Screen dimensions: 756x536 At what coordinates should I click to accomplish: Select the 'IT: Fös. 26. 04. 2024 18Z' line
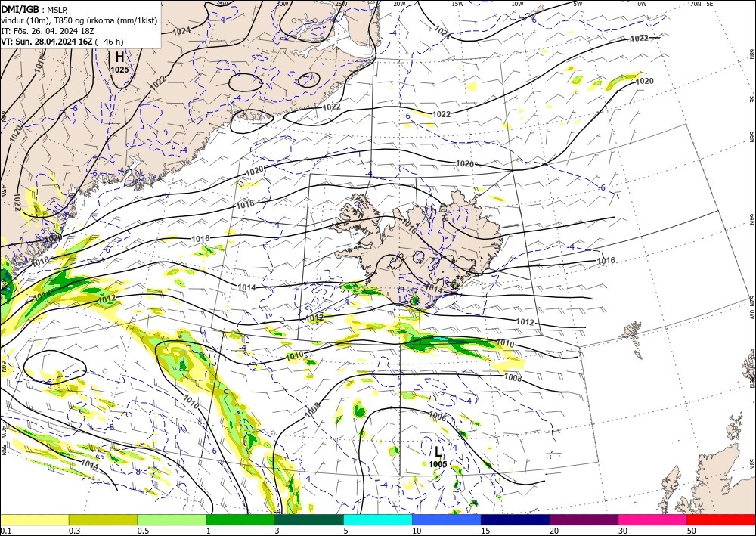48,31
